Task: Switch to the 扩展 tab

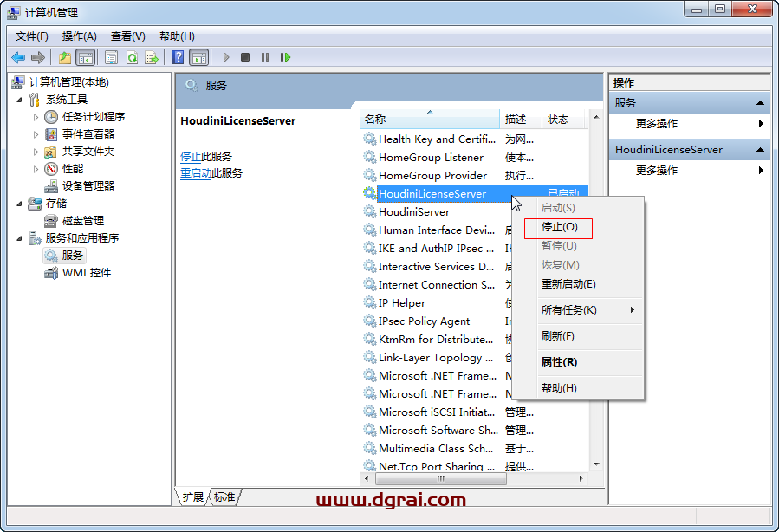Action: coord(192,497)
